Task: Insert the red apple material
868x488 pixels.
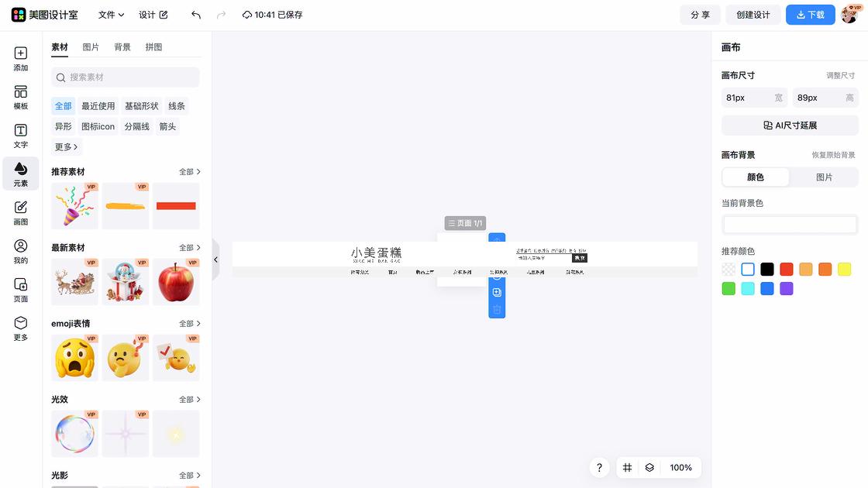Action: [176, 282]
